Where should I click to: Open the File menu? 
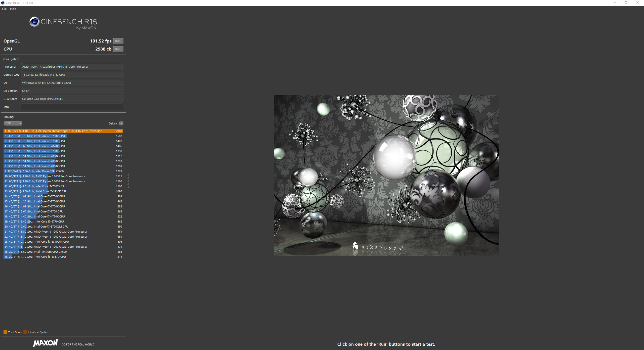tap(4, 9)
